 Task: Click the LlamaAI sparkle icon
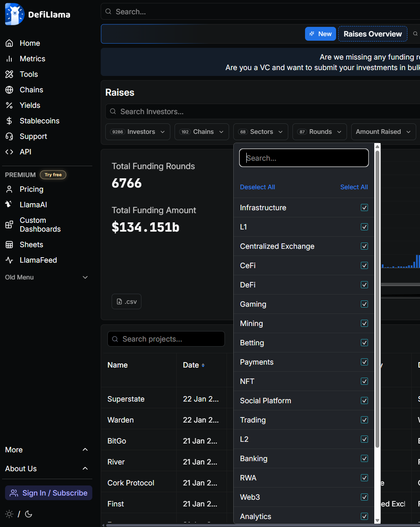9,205
